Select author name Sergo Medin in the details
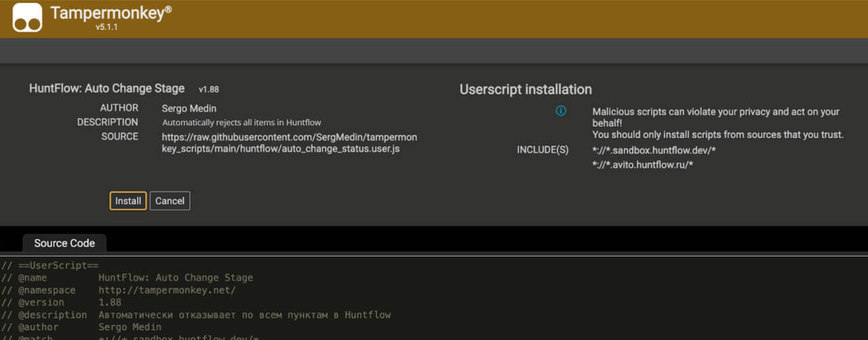The image size is (868, 340). (x=189, y=108)
